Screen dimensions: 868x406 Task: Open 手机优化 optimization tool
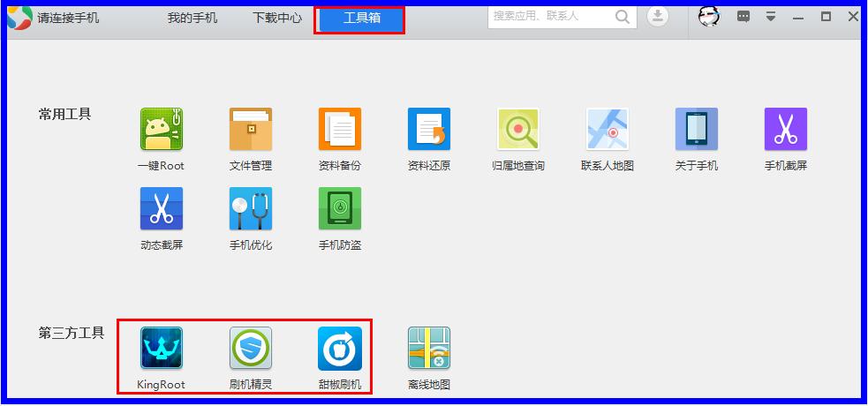click(251, 208)
